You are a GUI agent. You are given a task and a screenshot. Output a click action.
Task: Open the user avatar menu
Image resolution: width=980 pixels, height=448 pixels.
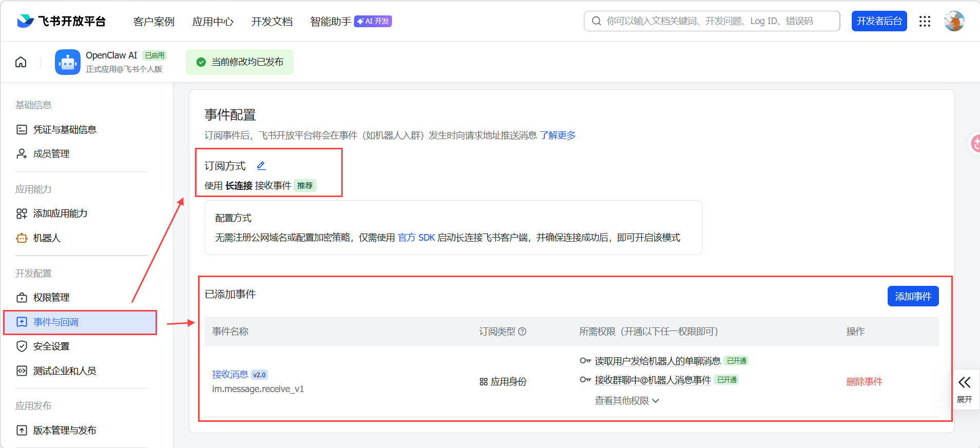pos(954,21)
